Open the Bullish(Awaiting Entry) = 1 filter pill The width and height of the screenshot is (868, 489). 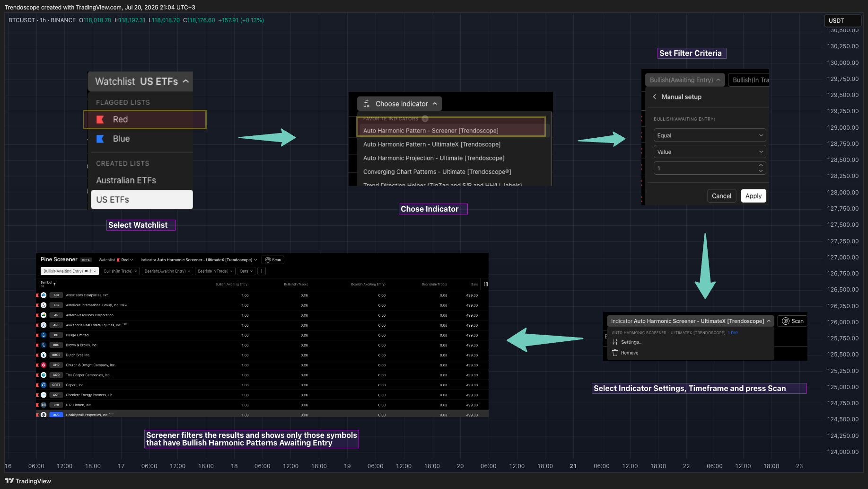point(70,271)
